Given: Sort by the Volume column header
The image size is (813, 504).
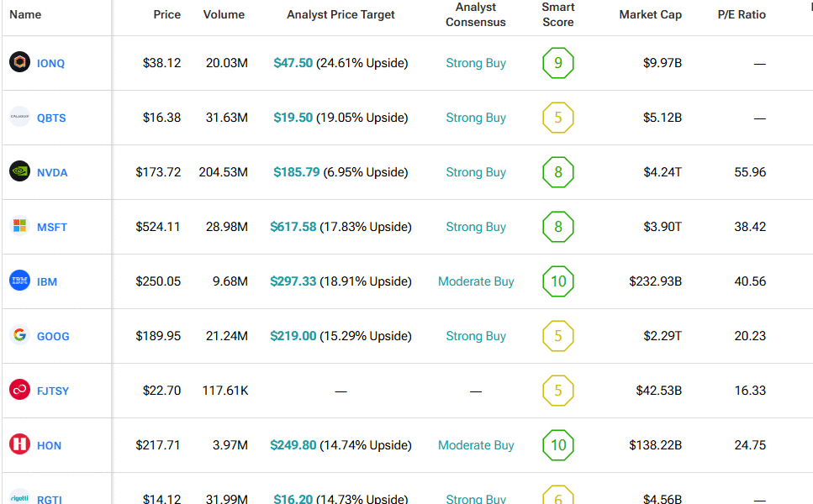Looking at the screenshot, I should (224, 14).
